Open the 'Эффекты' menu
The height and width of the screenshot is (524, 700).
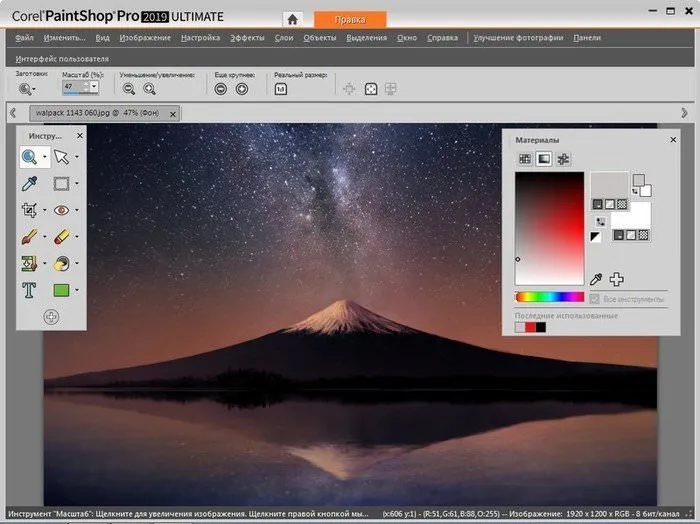click(247, 38)
